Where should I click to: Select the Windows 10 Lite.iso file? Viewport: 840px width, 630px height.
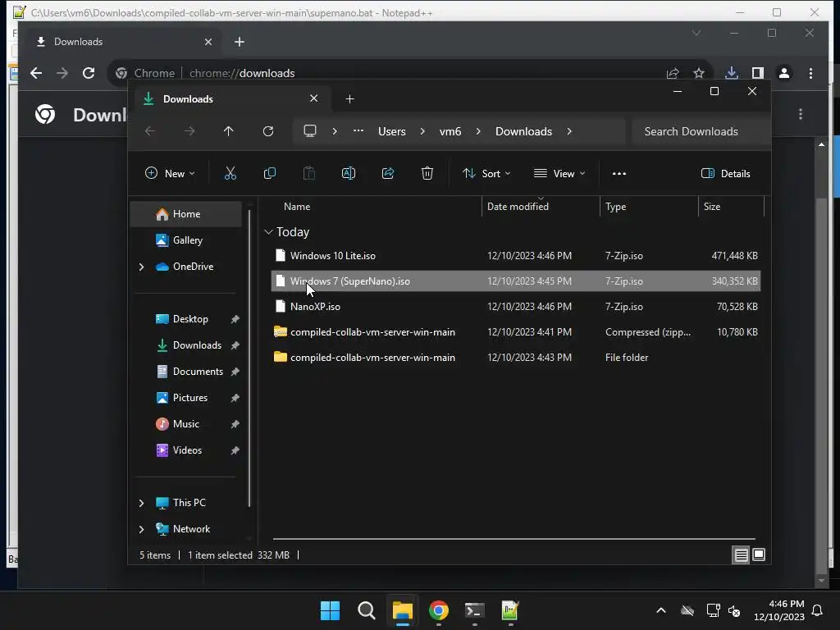pyautogui.click(x=516, y=256)
